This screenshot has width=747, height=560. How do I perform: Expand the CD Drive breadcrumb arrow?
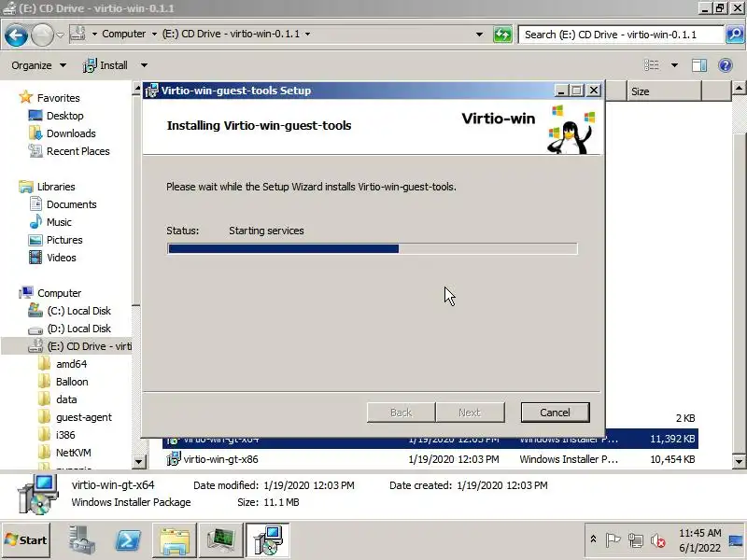[x=307, y=34]
